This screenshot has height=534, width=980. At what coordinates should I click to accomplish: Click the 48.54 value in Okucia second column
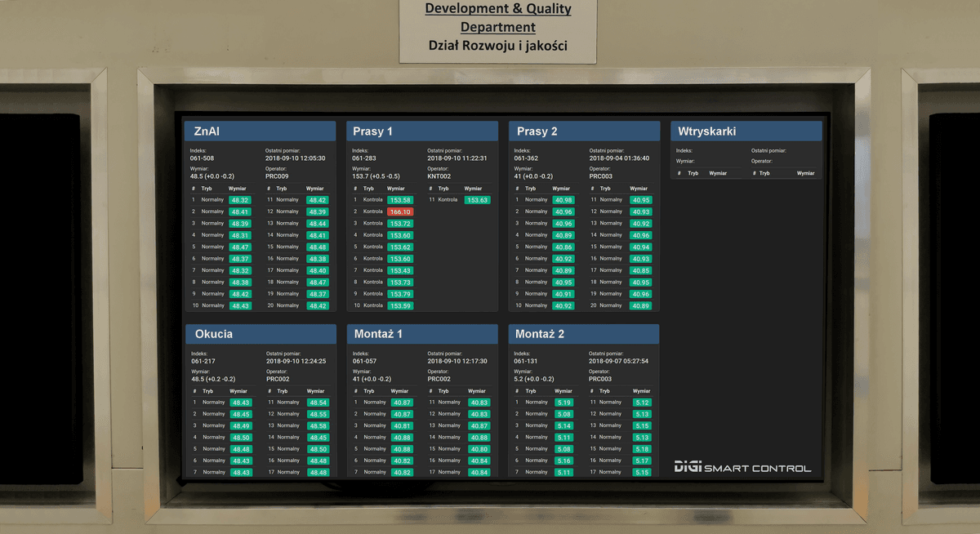tap(320, 402)
